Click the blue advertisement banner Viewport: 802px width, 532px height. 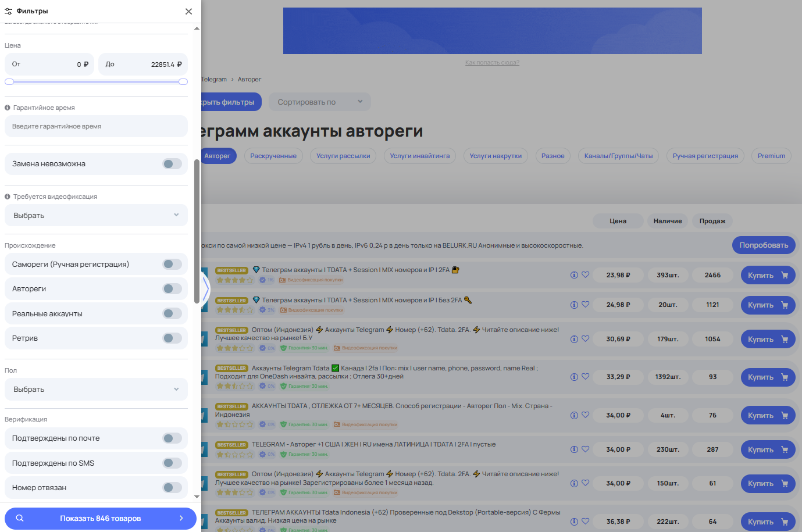tap(492, 31)
